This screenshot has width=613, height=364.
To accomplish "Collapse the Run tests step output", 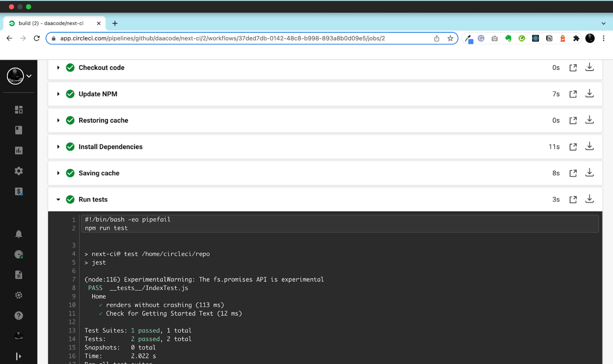I will point(58,199).
